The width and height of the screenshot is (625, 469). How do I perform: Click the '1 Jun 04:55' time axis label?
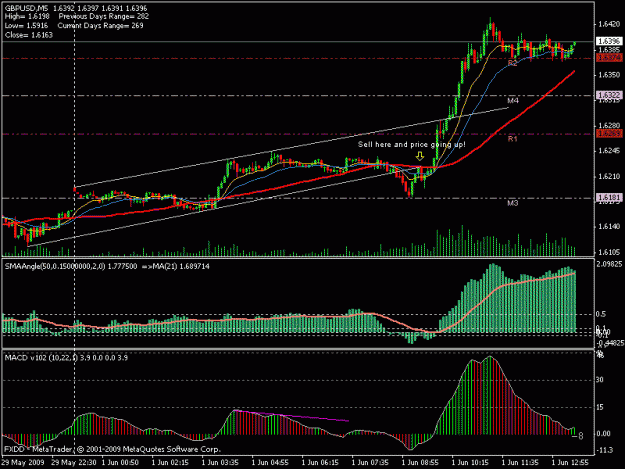point(270,463)
